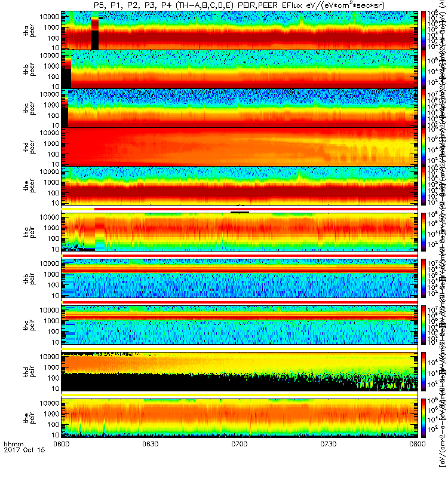Click the "tha peir" panel label
448x478 pixels.
click(x=29, y=232)
